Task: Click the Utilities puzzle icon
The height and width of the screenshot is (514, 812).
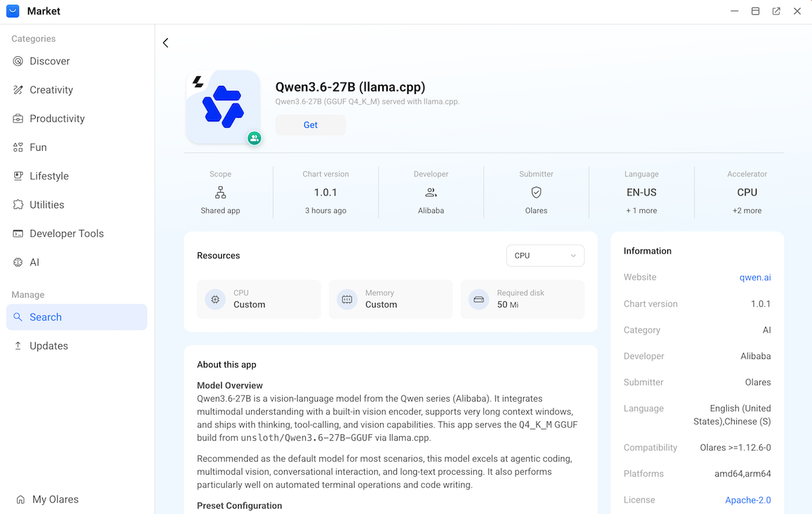Action: tap(18, 205)
